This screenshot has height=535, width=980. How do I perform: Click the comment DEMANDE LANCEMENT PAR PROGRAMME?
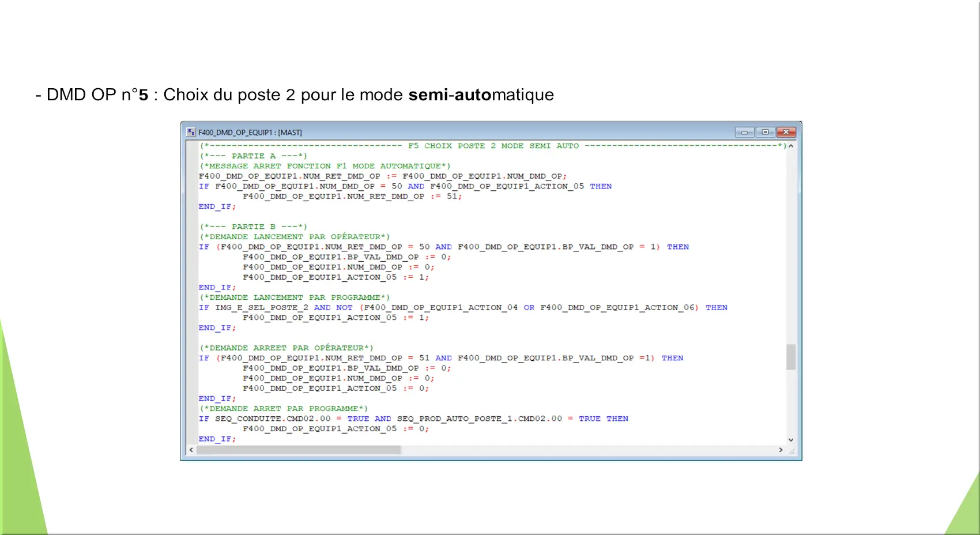295,297
